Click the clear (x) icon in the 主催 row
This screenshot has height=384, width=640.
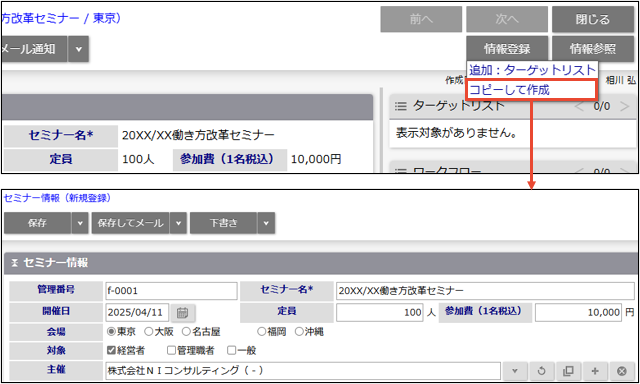pyautogui.click(x=622, y=371)
